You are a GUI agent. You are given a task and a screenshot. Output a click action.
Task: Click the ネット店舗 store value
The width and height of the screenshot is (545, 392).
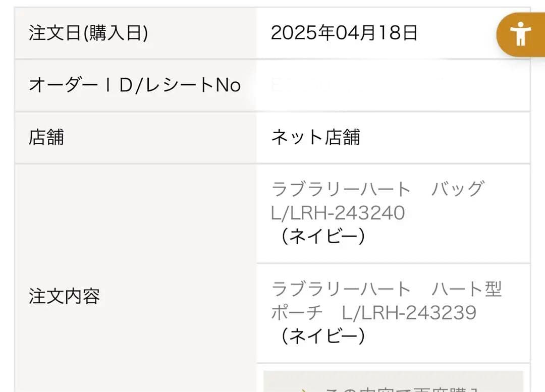pos(315,137)
